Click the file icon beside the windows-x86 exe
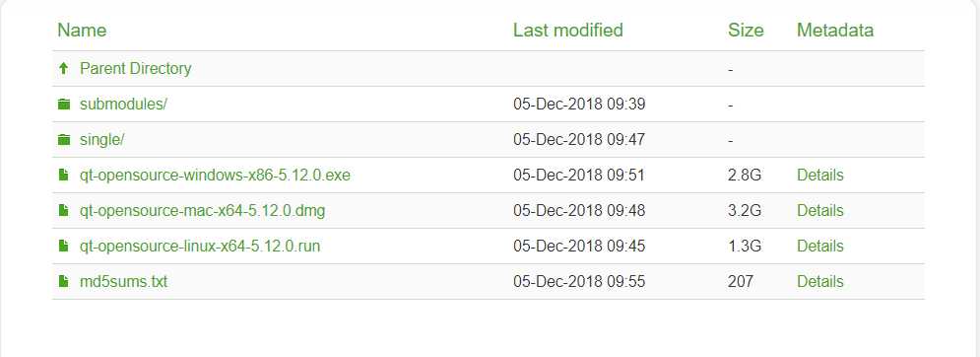The width and height of the screenshot is (980, 357). pyautogui.click(x=63, y=175)
